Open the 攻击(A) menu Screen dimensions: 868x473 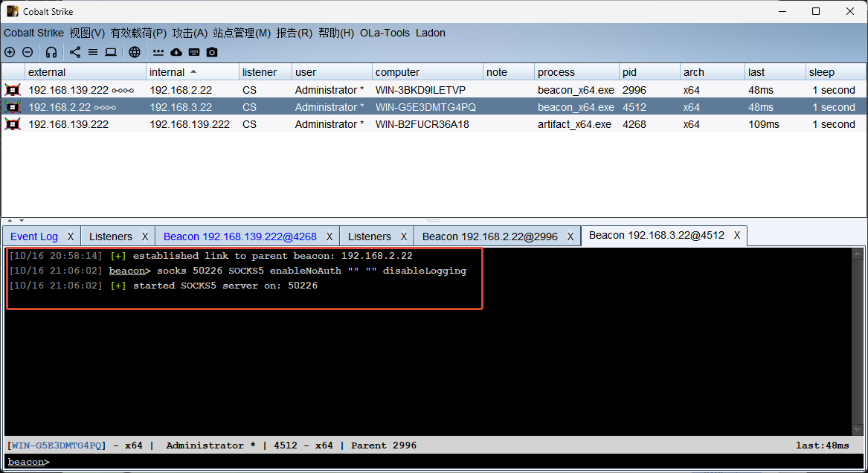pyautogui.click(x=190, y=33)
